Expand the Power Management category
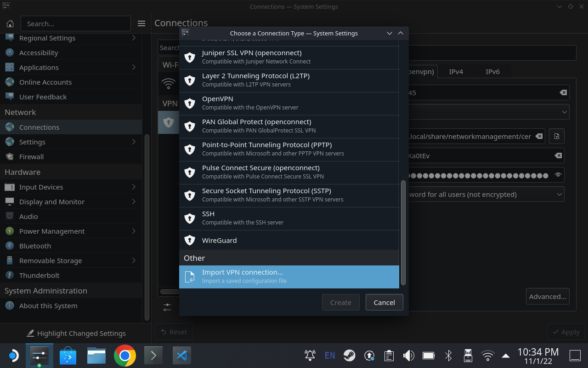Screen dimensions: 588x368 (134, 231)
